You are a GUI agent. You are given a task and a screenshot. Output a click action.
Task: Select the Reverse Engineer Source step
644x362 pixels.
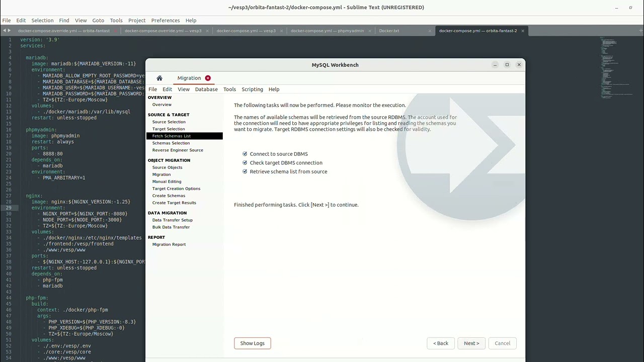click(178, 150)
